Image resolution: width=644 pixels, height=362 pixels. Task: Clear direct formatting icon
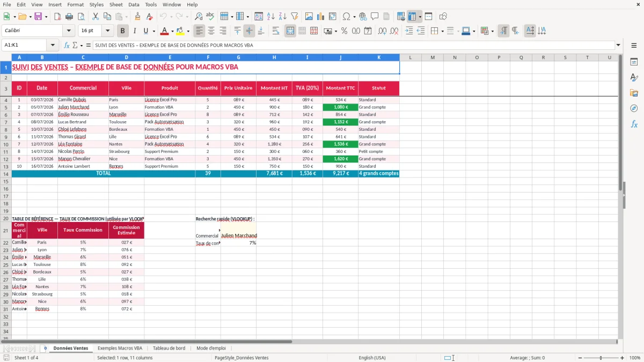pyautogui.click(x=150, y=17)
